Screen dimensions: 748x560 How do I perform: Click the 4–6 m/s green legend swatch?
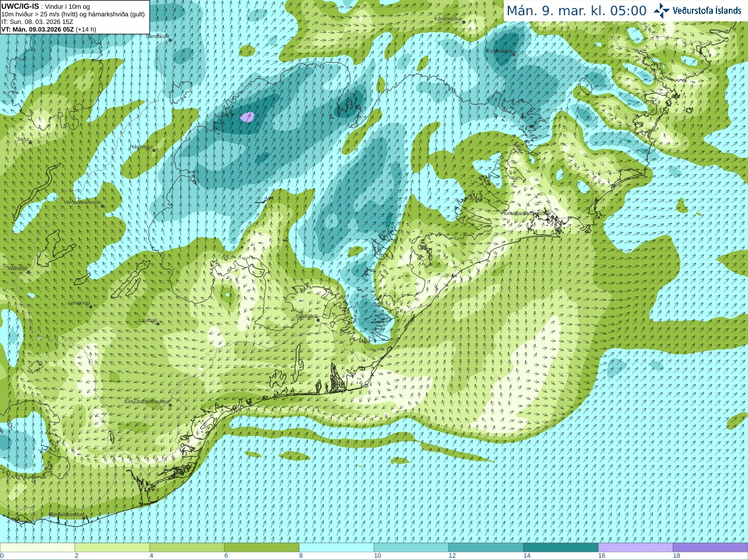click(x=187, y=548)
